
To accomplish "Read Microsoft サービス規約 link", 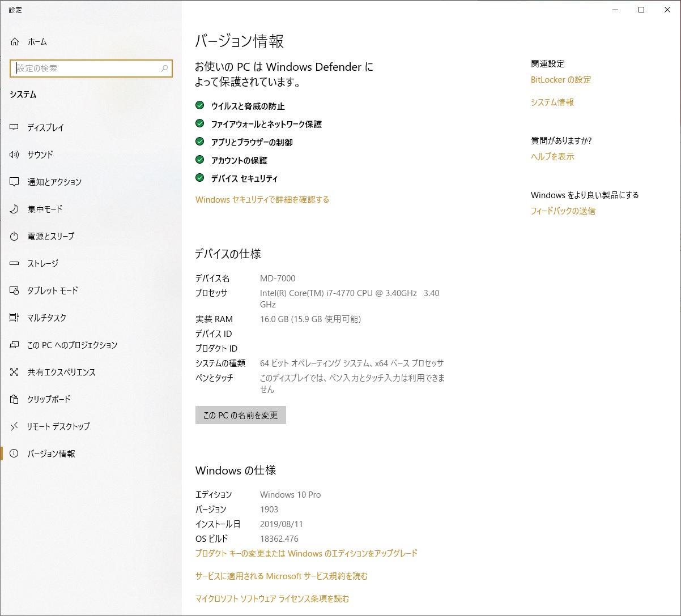I will click(282, 576).
